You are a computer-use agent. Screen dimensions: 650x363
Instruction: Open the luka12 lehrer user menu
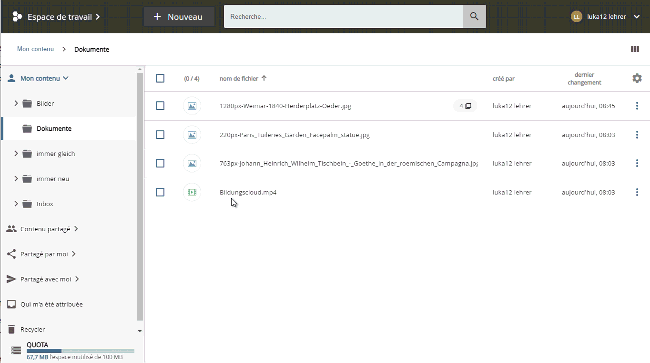(x=606, y=17)
